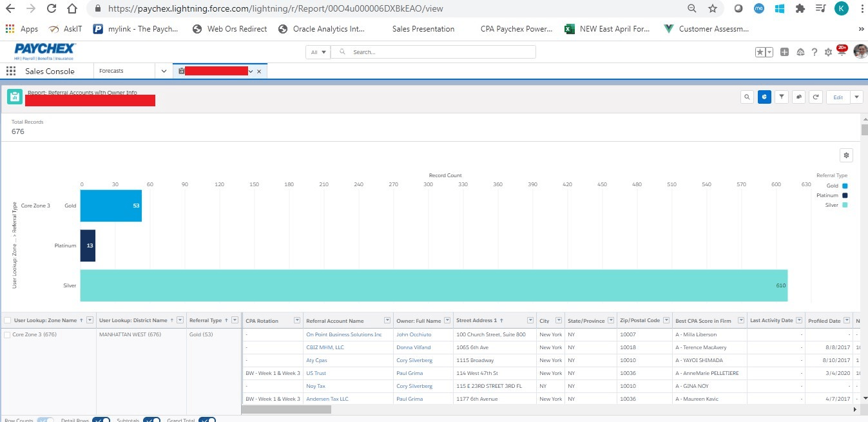
Task: Click the Edit report button
Action: coord(838,97)
